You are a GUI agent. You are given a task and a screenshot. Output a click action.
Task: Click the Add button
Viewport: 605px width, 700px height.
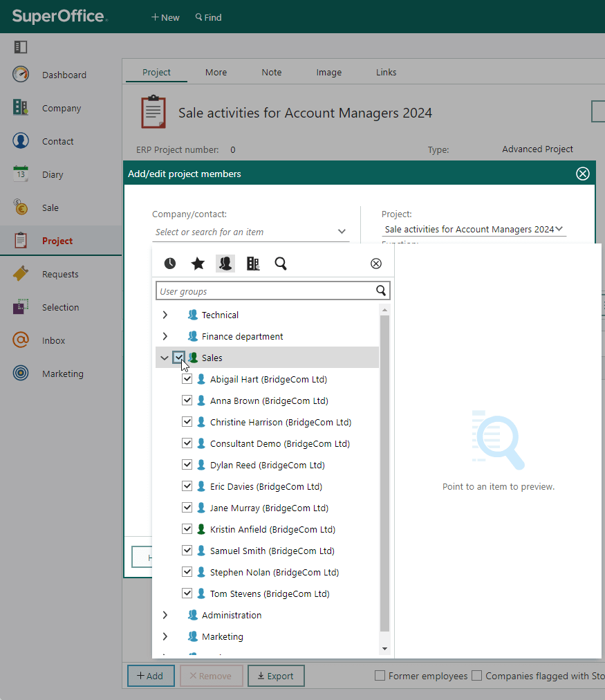(x=150, y=676)
